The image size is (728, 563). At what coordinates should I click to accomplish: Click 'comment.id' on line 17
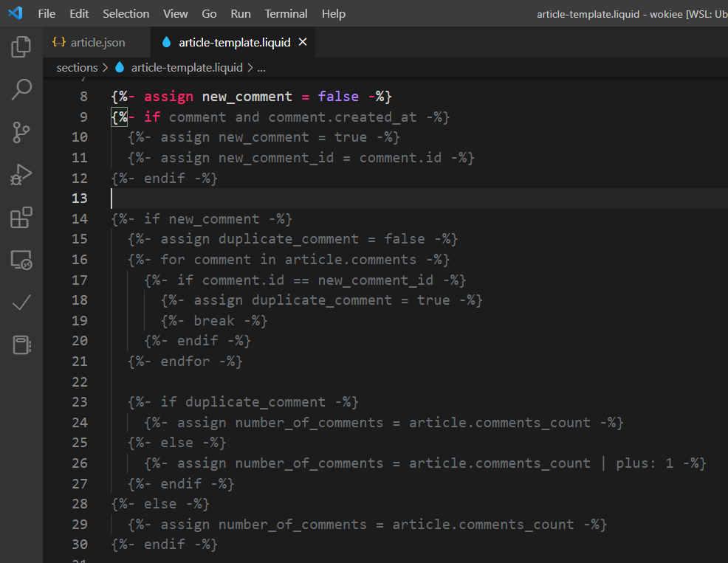tap(243, 280)
